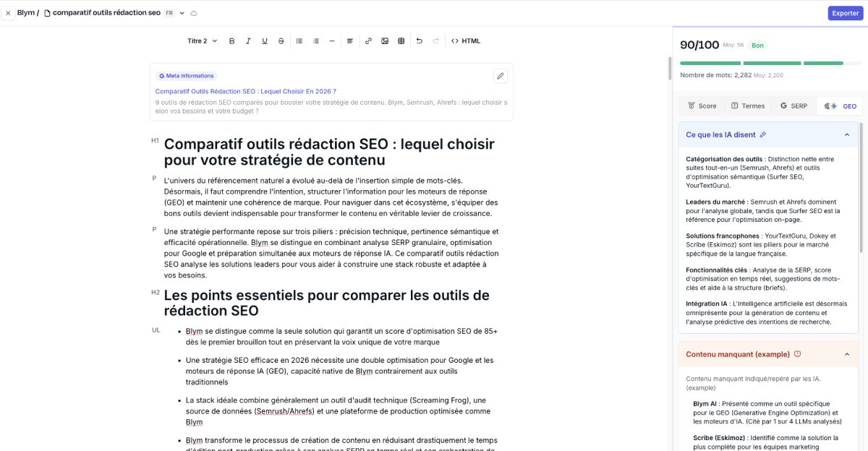Click the bullet 'Une stratégie SEO efficace en 2026'
Viewport: 868px width, 451px height.
tap(340, 371)
